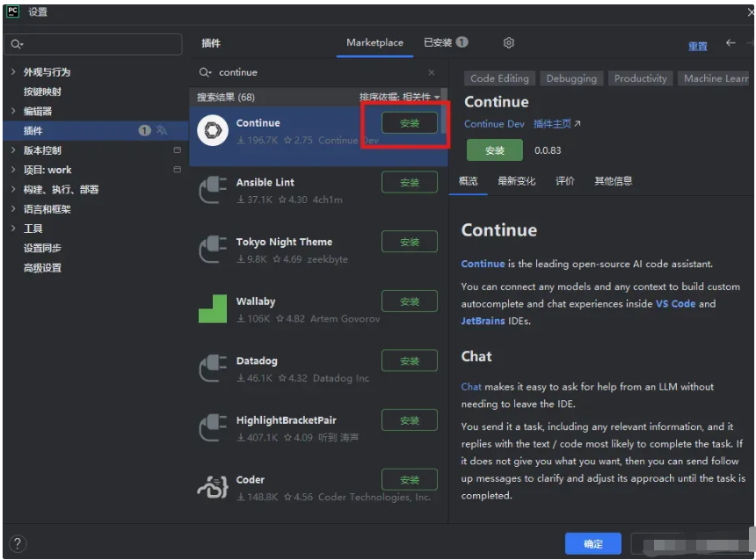Click the Project: work project-level icon

[x=177, y=170]
